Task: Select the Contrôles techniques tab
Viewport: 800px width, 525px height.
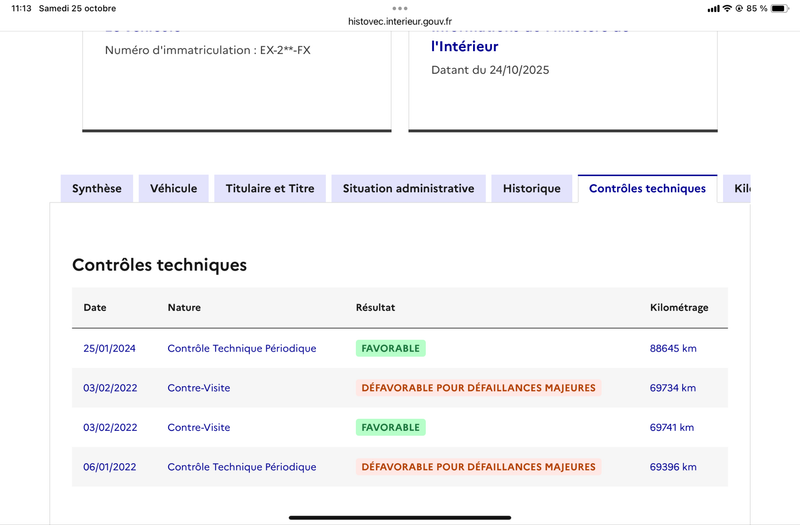Action: pyautogui.click(x=647, y=188)
